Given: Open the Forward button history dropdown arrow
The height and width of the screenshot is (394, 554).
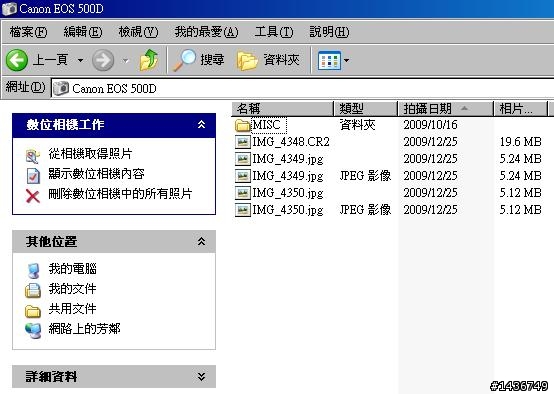Looking at the screenshot, I should (x=126, y=60).
